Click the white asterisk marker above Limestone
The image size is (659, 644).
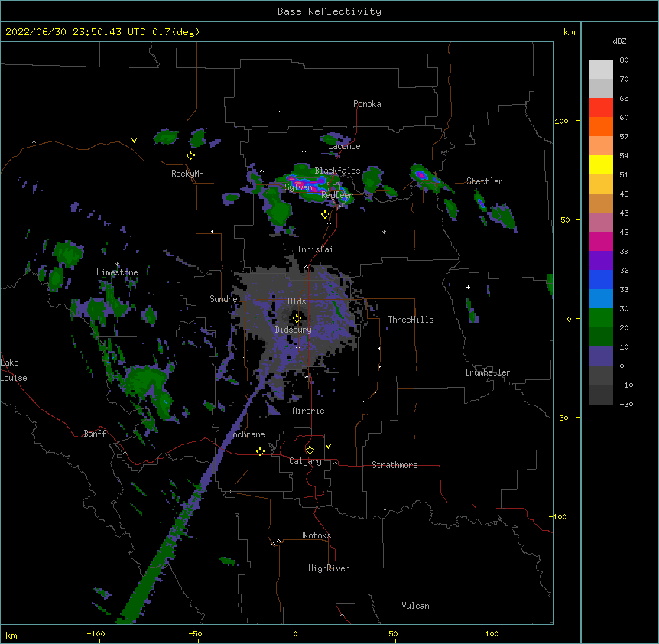pyautogui.click(x=117, y=265)
